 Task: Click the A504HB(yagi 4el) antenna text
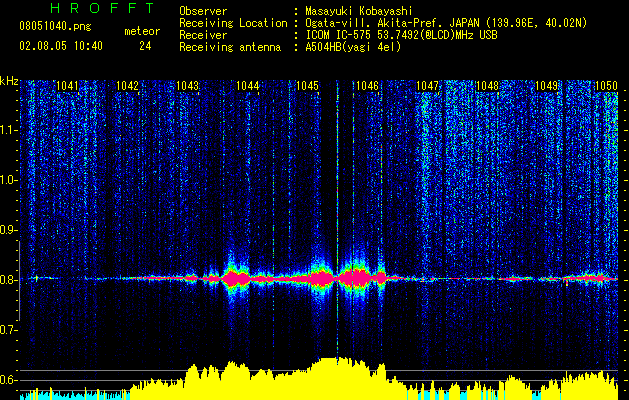point(353,47)
